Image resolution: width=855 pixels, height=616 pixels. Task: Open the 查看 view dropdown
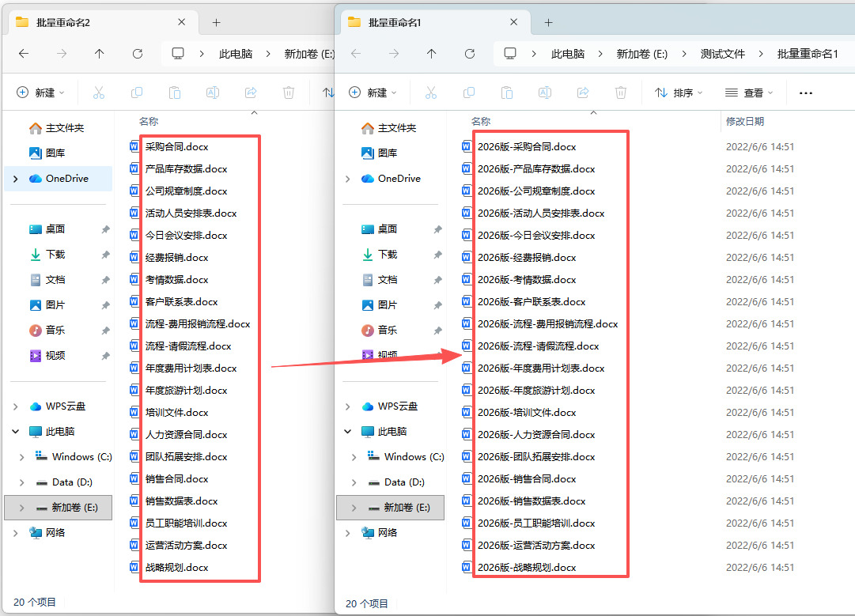(749, 93)
